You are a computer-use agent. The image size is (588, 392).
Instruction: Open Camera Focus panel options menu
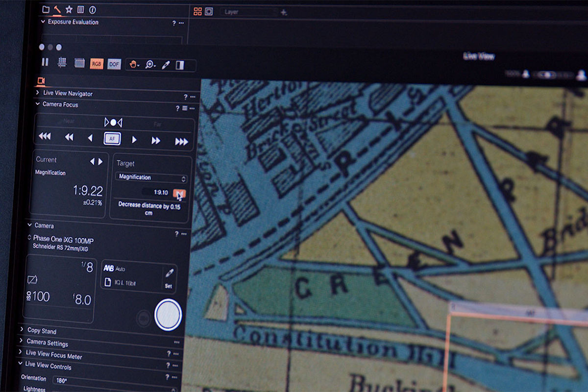192,109
